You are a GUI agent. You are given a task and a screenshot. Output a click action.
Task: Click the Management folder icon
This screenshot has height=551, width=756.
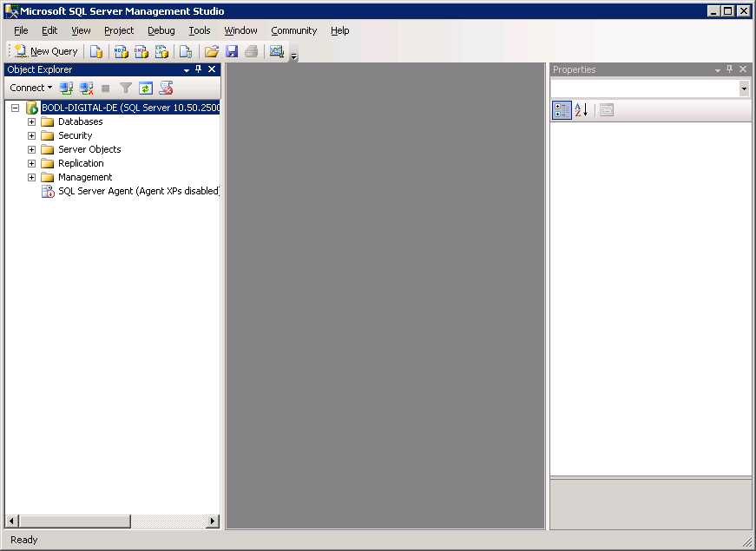47,177
